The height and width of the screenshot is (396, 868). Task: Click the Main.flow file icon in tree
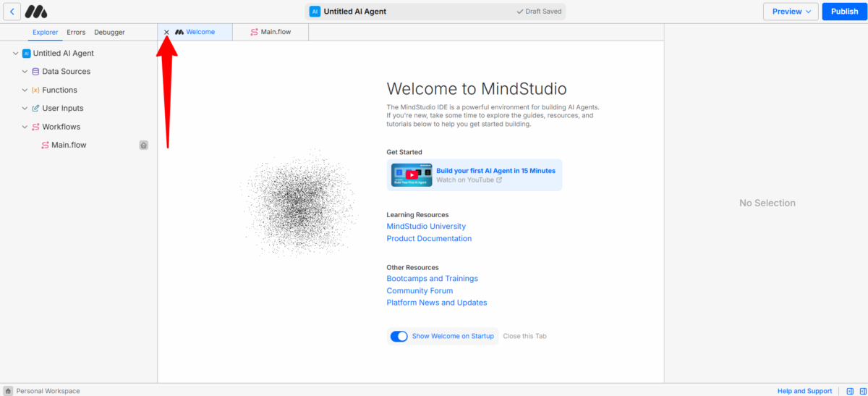(46, 145)
